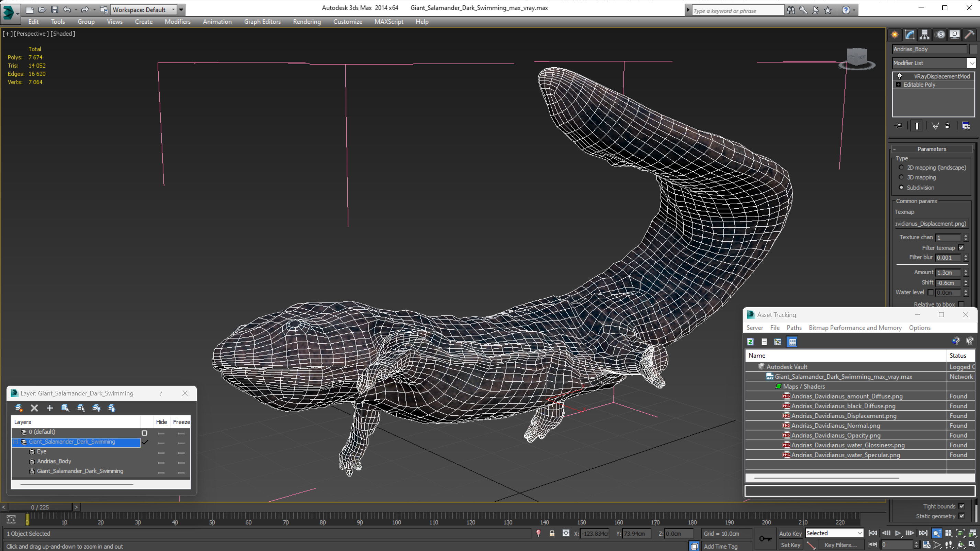The image size is (980, 551).
Task: Open the Motion command panel tab
Action: (x=940, y=35)
